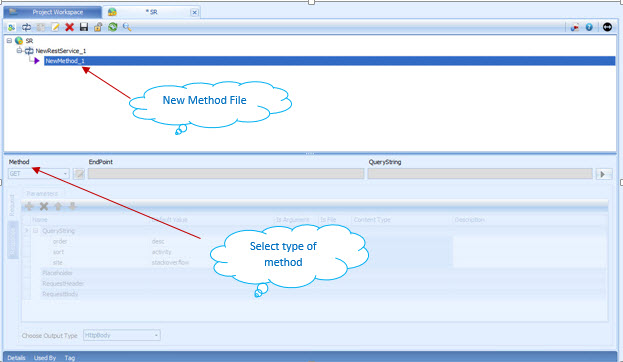The width and height of the screenshot is (623, 362).
Task: Collapse the SR root tree node
Action: point(9,41)
